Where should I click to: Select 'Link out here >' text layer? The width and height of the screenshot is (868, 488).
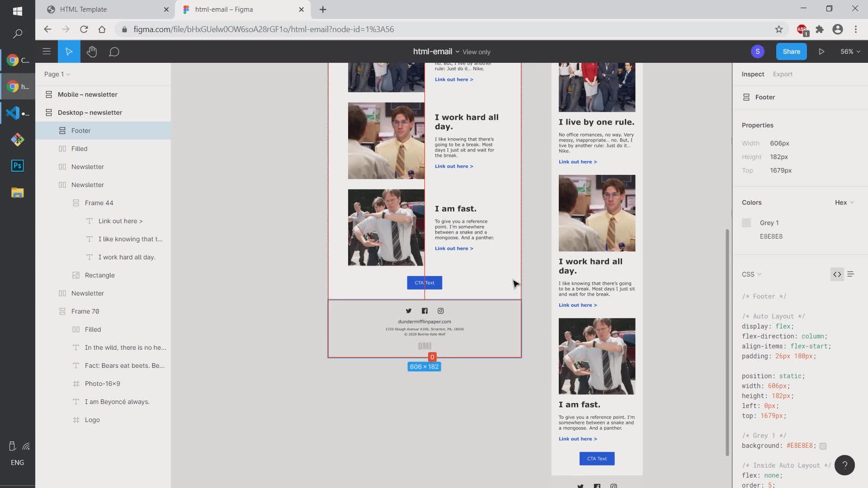pos(103,221)
